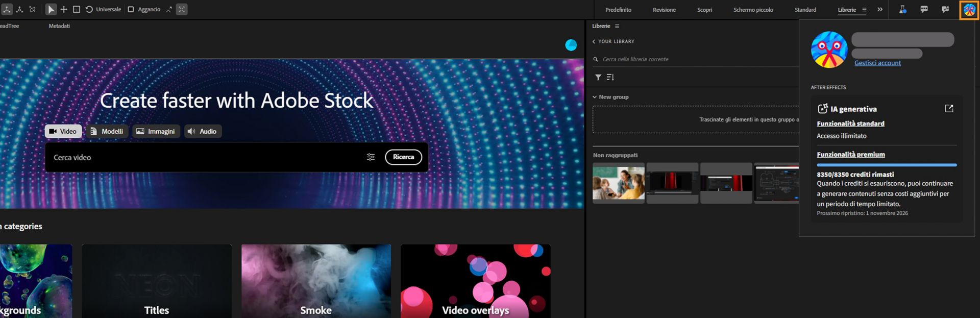Image resolution: width=980 pixels, height=318 pixels.
Task: Click the snap edge-extension icon
Action: point(168,9)
